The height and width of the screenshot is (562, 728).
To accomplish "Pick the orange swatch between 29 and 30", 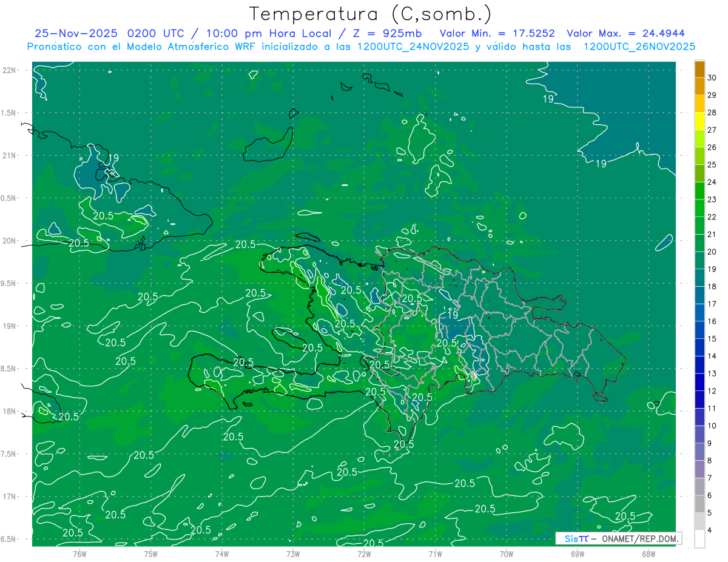I will pos(699,87).
